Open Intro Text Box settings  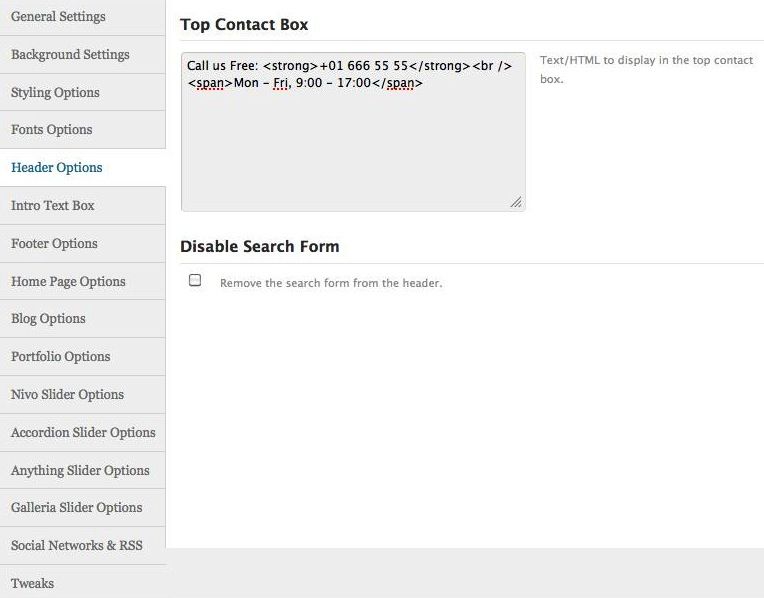[53, 205]
